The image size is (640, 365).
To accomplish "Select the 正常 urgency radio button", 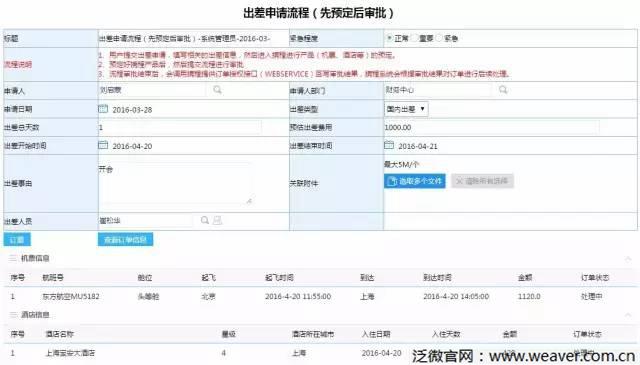I will point(389,38).
